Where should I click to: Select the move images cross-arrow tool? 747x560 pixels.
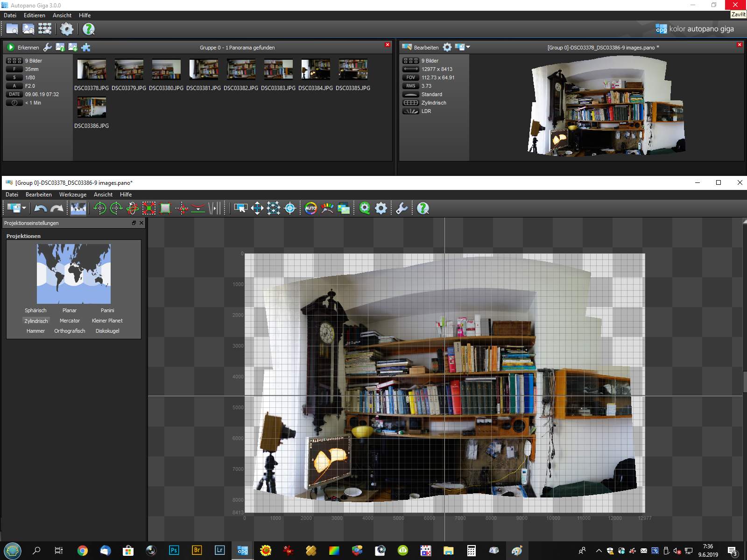pyautogui.click(x=257, y=209)
